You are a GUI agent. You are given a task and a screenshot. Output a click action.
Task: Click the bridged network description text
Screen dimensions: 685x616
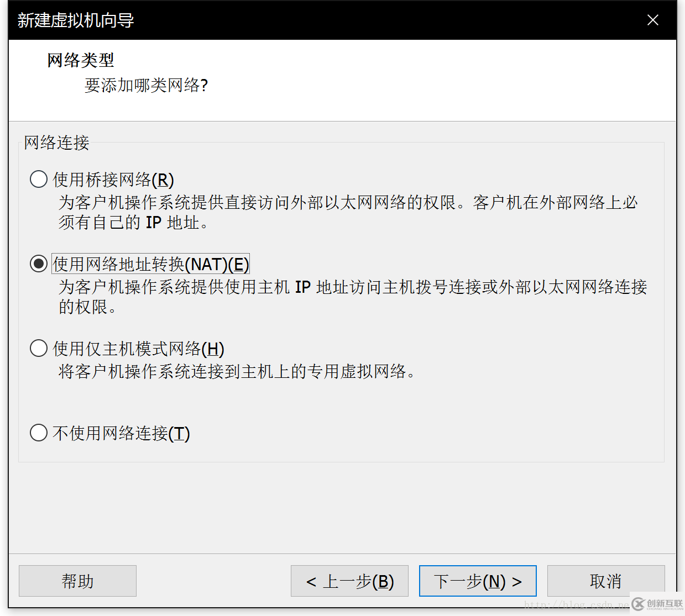(347, 212)
